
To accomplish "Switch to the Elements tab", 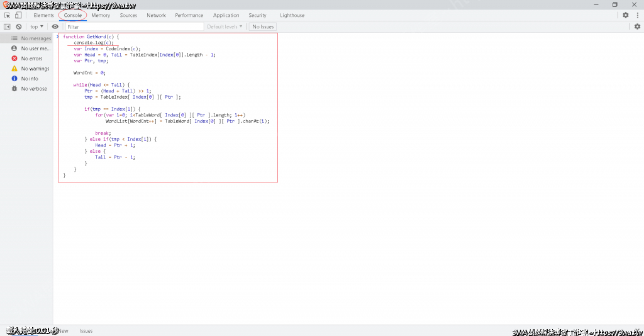I will pyautogui.click(x=43, y=15).
